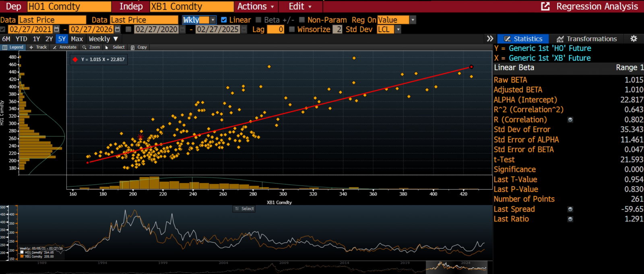Open calendar picker for start date 02/27/2021

point(57,29)
